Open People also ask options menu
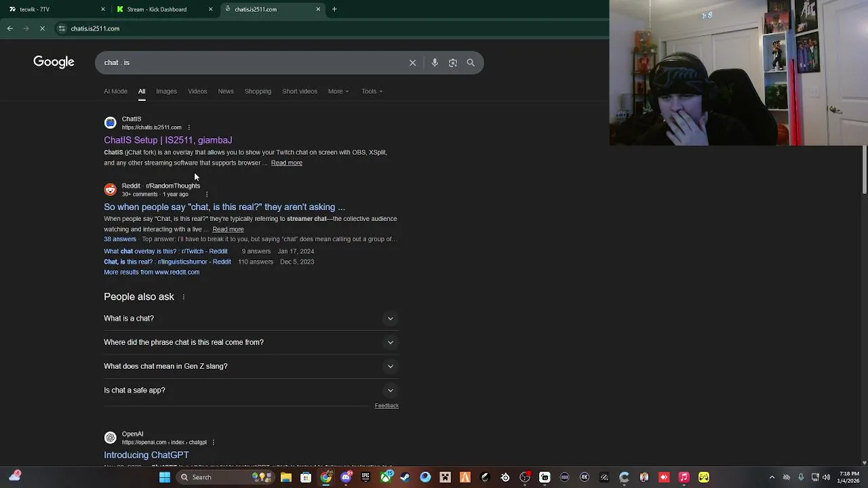The width and height of the screenshot is (868, 488). point(183,297)
